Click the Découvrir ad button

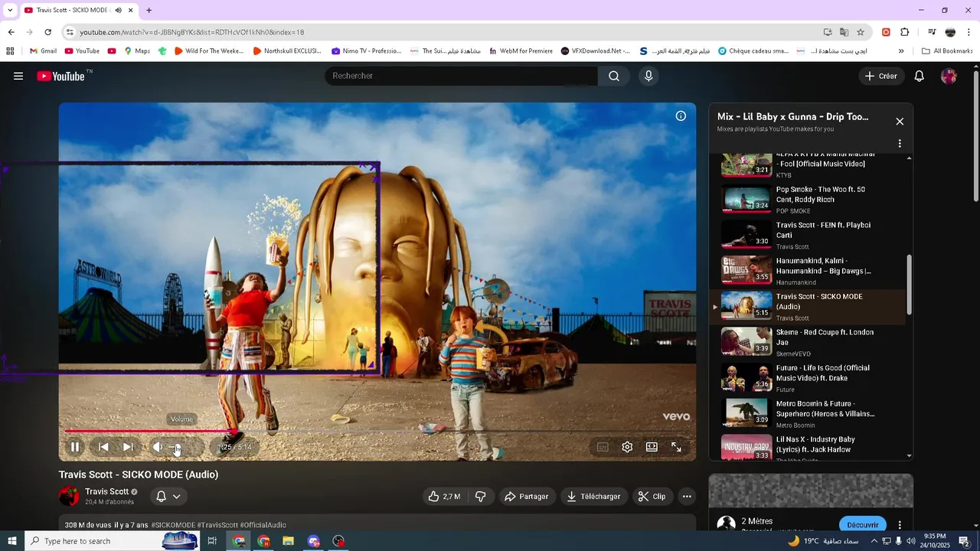pyautogui.click(x=863, y=525)
